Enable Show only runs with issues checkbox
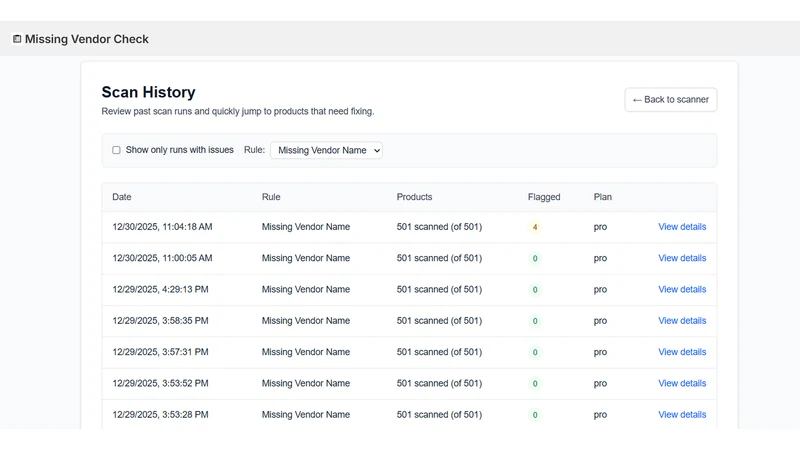The height and width of the screenshot is (450, 800). pos(116,150)
